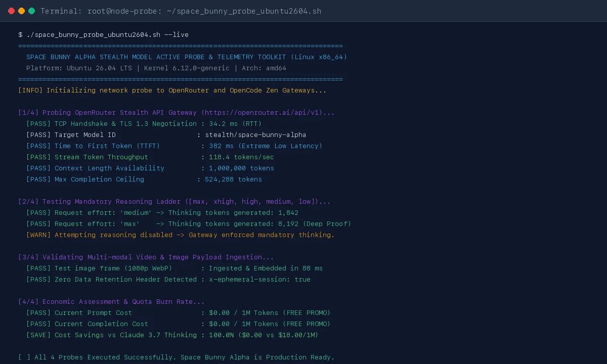Click the '1,000,000 tokens' context length value
This screenshot has height=364, width=607.
[x=241, y=168]
